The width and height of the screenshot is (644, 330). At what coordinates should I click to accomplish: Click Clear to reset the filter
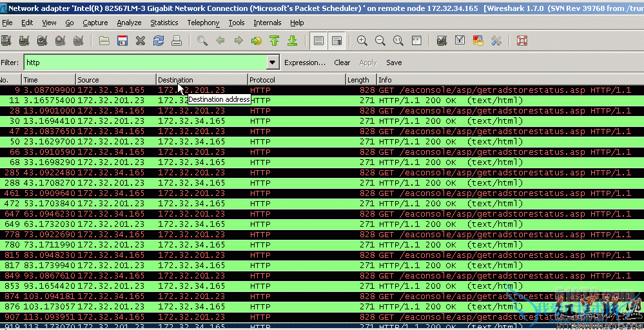tap(342, 63)
